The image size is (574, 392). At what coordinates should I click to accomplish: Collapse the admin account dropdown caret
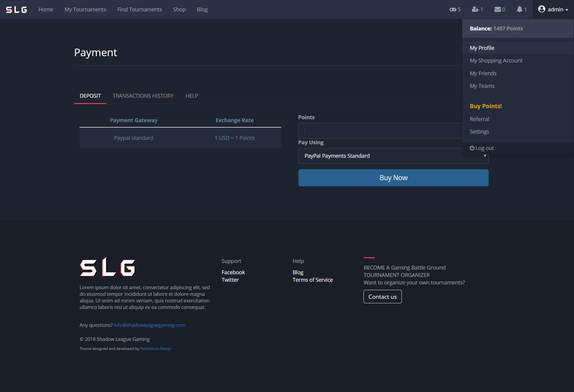click(567, 10)
